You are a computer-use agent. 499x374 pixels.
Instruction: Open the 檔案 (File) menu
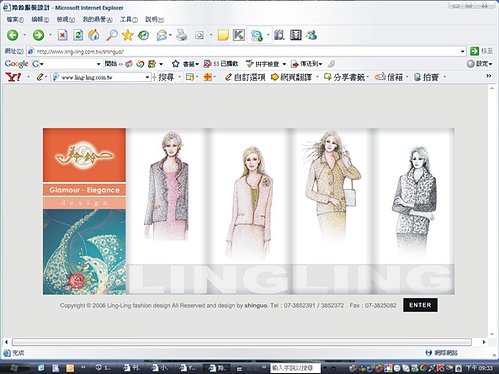click(15, 20)
